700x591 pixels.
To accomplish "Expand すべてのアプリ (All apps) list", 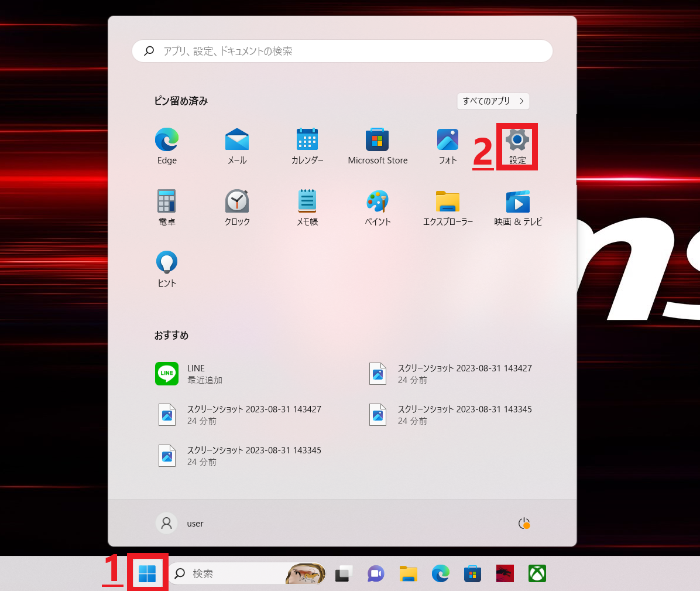I will (493, 101).
